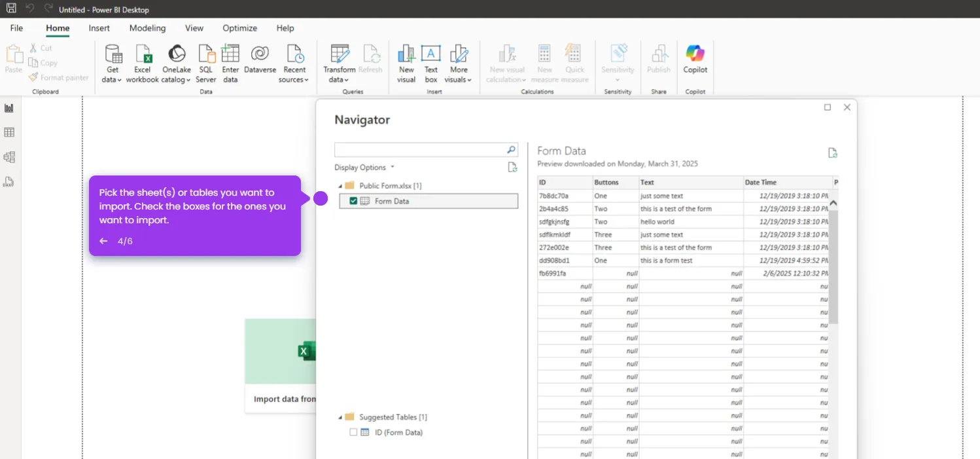
Task: Click the Quick measure icon
Action: coord(574,54)
